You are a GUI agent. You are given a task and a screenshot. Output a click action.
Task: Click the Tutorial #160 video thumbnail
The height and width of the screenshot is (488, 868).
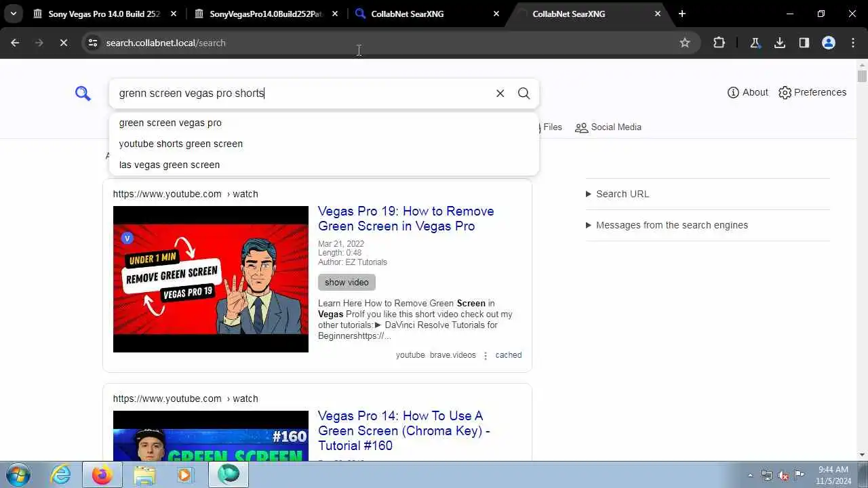(211, 436)
